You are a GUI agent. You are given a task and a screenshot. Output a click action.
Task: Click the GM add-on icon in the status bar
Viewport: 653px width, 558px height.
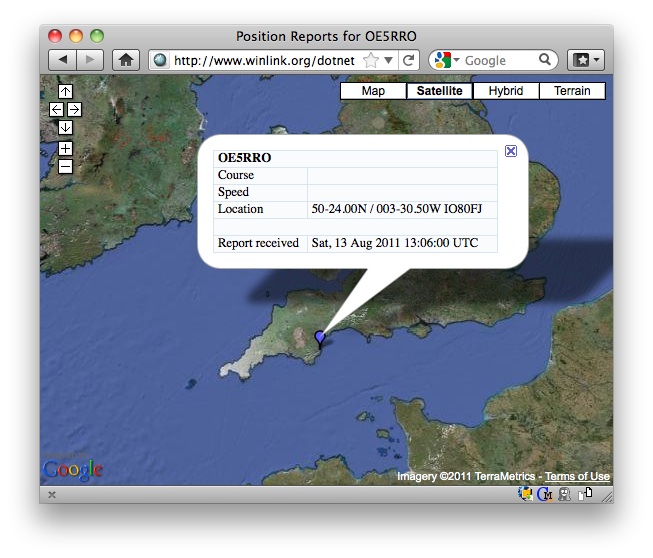point(545,494)
